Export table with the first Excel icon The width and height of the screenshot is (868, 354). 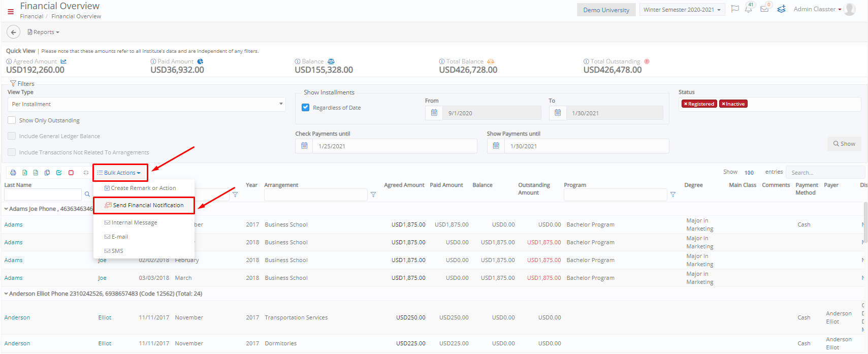tap(24, 173)
